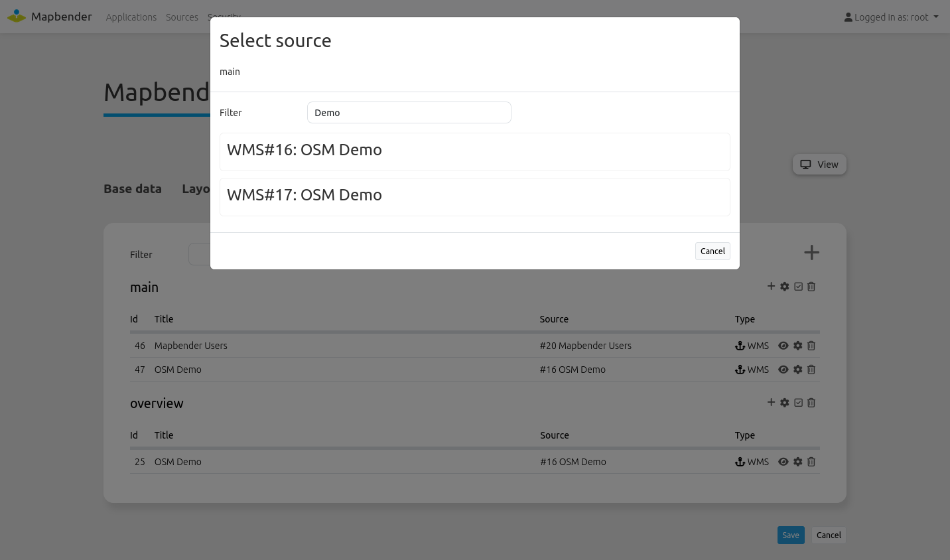Cancel the Select source dialog

[x=712, y=251]
